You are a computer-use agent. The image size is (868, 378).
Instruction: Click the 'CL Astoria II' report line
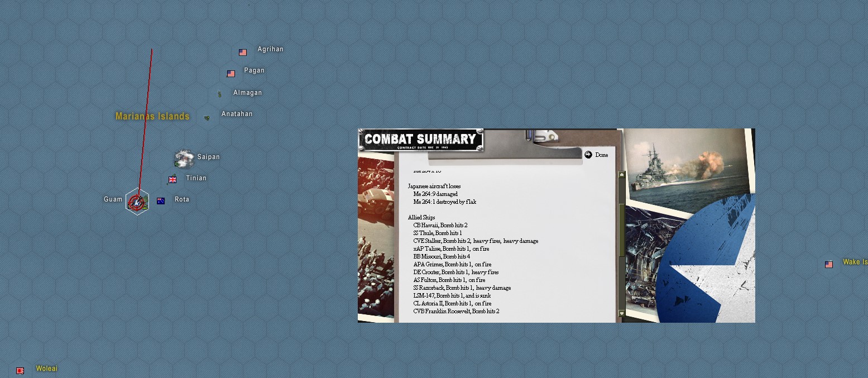[453, 303]
